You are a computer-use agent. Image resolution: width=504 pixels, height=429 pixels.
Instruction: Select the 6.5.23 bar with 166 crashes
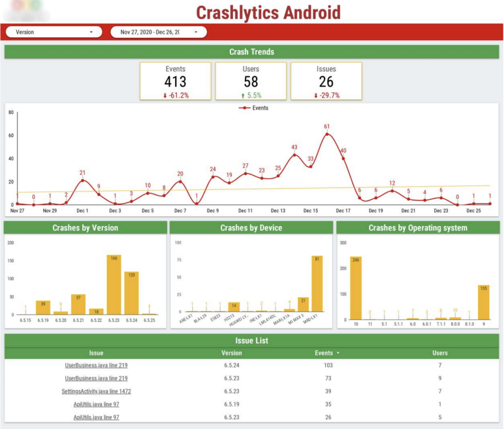tap(114, 285)
